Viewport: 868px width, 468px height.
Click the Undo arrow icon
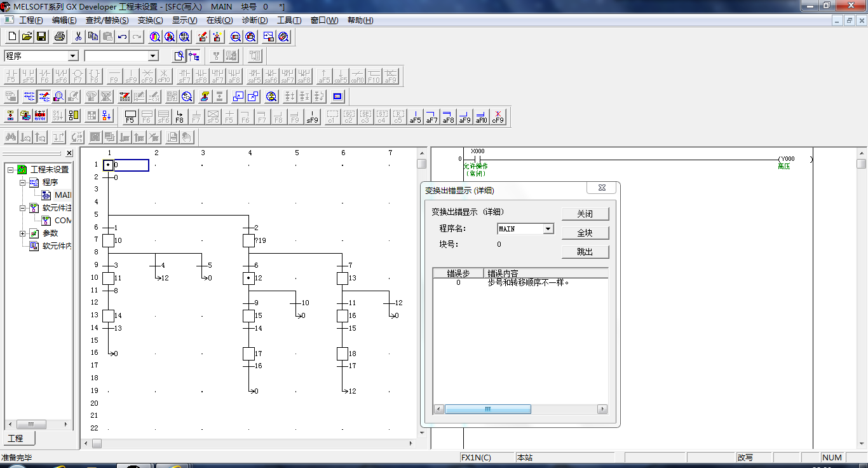tap(122, 37)
